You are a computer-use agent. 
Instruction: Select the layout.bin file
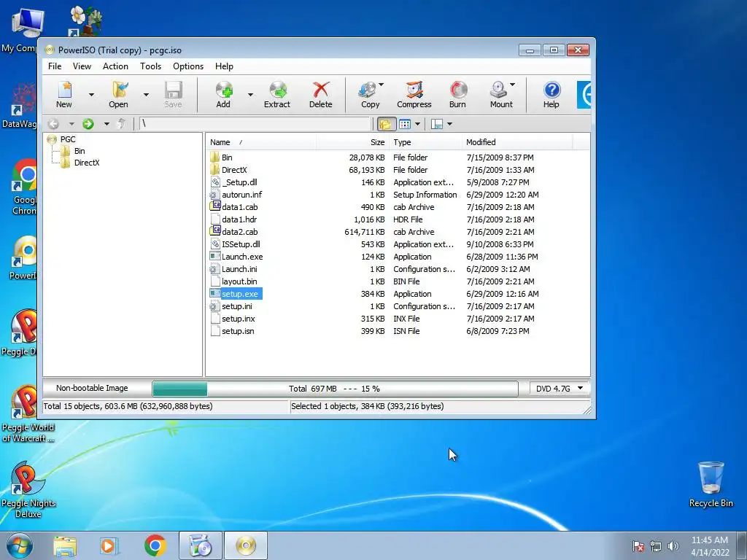[x=239, y=281]
